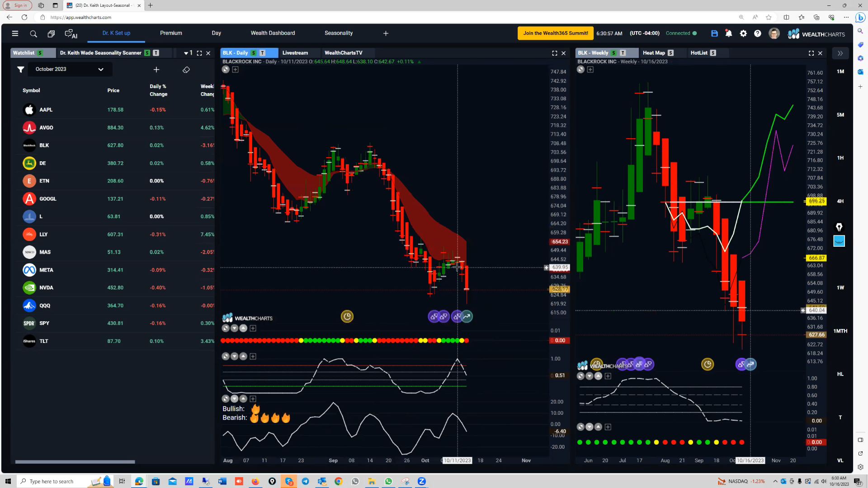The height and width of the screenshot is (488, 868).
Task: Select the 1M timeframe button
Action: pos(840,71)
